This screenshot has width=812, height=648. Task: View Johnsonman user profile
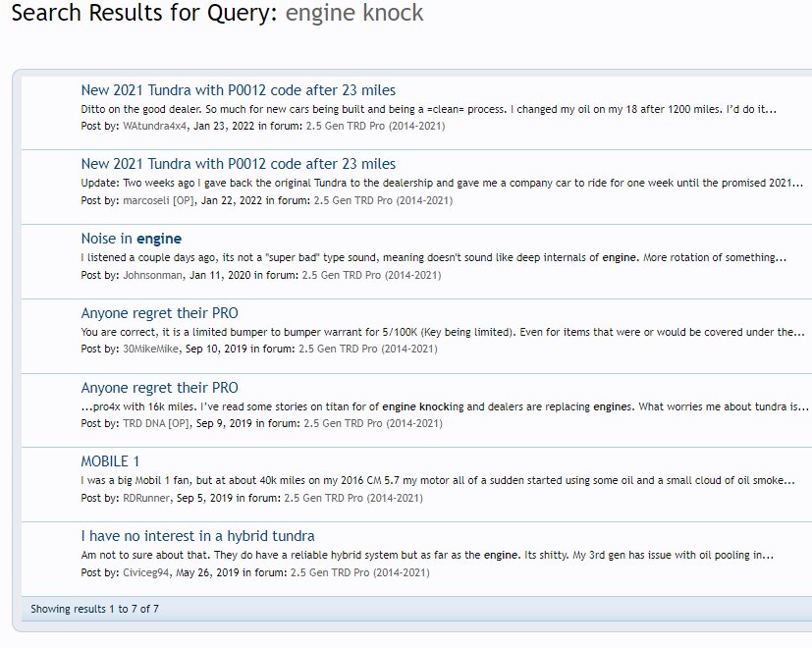point(152,275)
